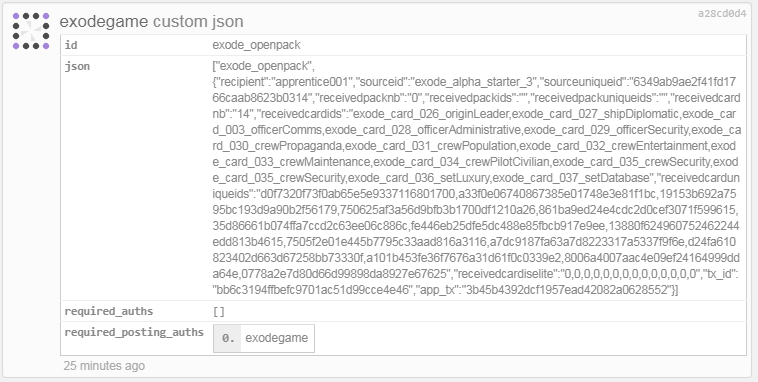This screenshot has width=758, height=382.
Task: Click the required_auths label
Action: pos(109,311)
